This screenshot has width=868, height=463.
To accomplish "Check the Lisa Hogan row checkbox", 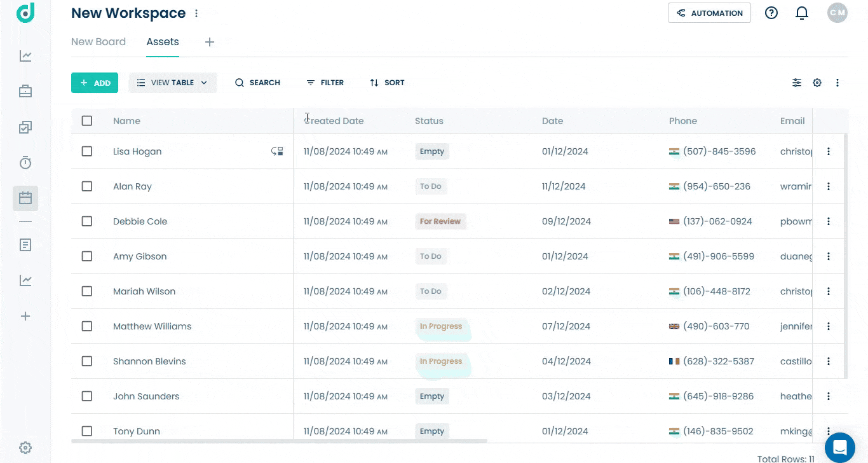I will click(87, 151).
